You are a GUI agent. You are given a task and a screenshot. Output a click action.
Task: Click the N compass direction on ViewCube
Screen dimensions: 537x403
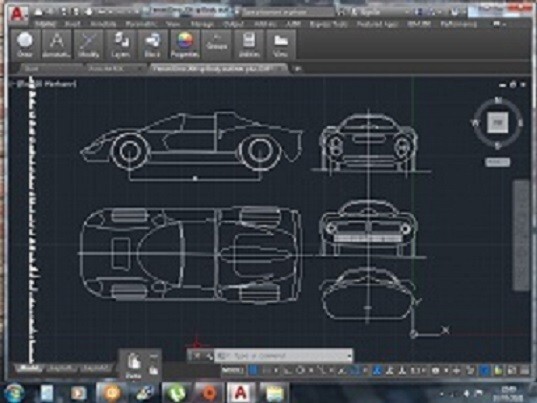(x=498, y=100)
